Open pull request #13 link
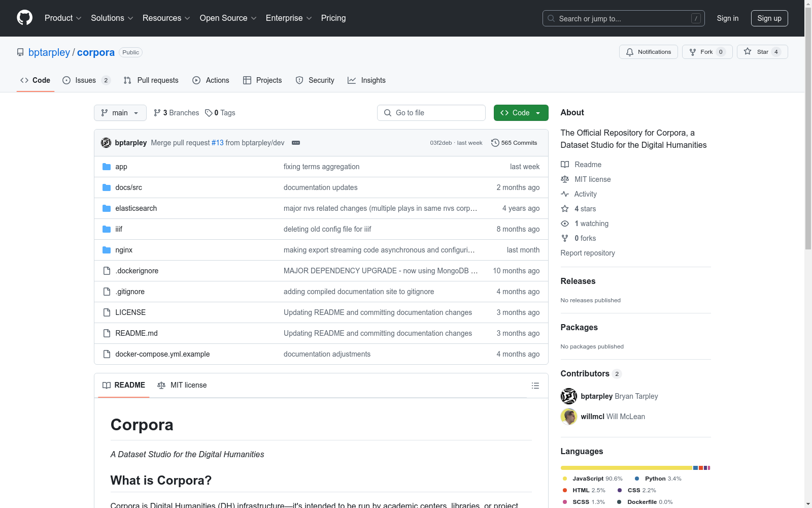The image size is (812, 508). [218, 143]
